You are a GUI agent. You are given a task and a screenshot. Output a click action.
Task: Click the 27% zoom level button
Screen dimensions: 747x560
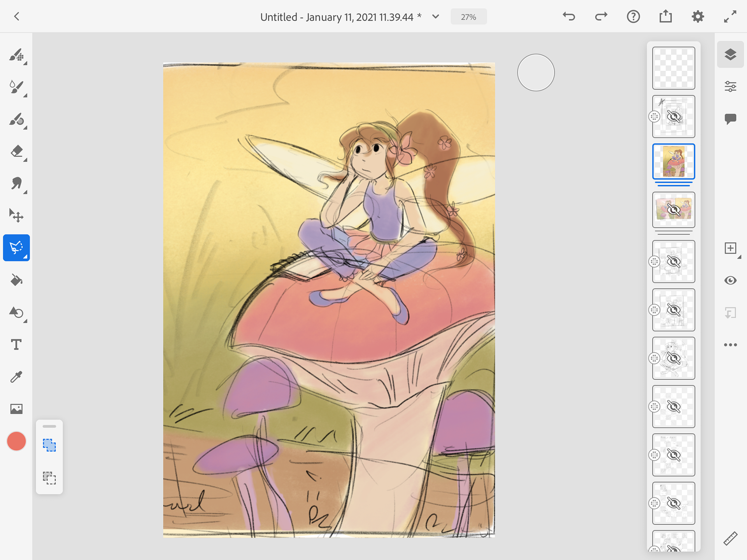[468, 17]
